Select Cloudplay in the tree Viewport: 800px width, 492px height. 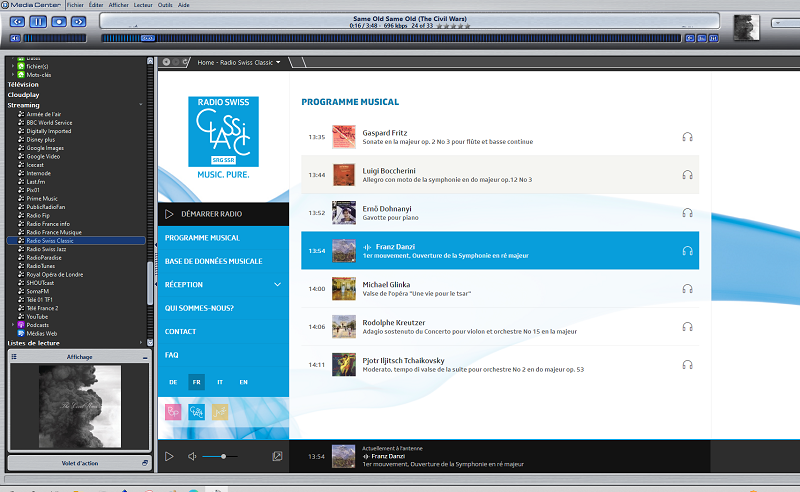click(23, 95)
